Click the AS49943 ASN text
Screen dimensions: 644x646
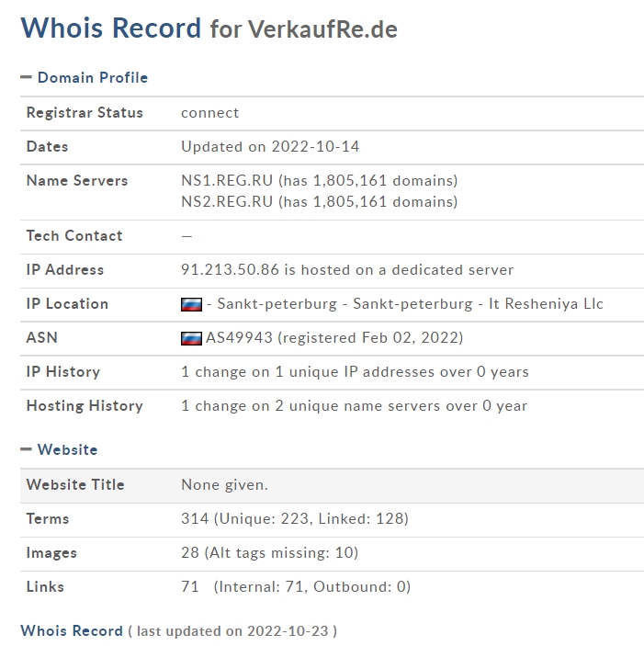tap(239, 338)
